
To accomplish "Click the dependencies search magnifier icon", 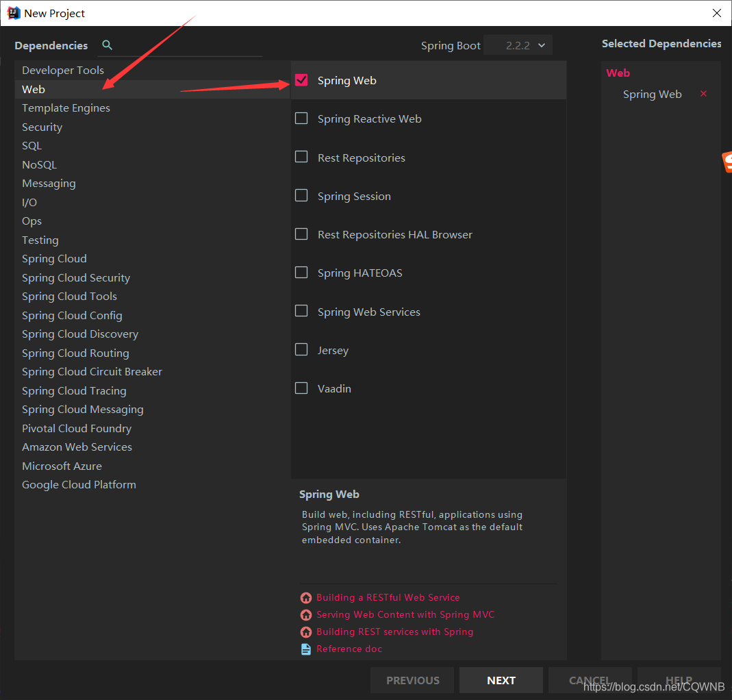I will 107,45.
